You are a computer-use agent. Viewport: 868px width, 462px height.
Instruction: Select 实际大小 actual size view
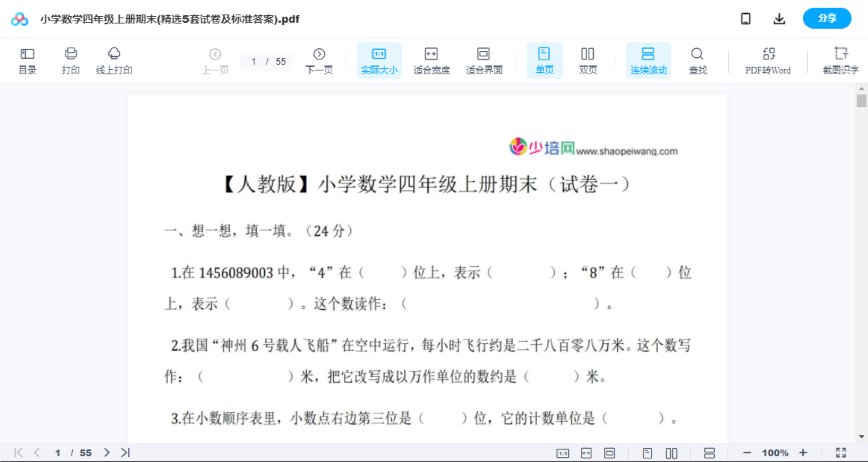pyautogui.click(x=379, y=60)
